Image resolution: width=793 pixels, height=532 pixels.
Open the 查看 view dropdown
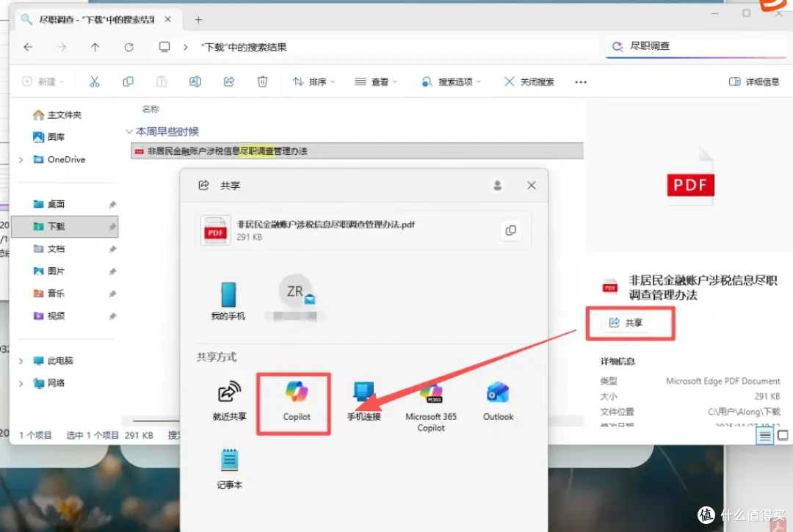click(376, 81)
